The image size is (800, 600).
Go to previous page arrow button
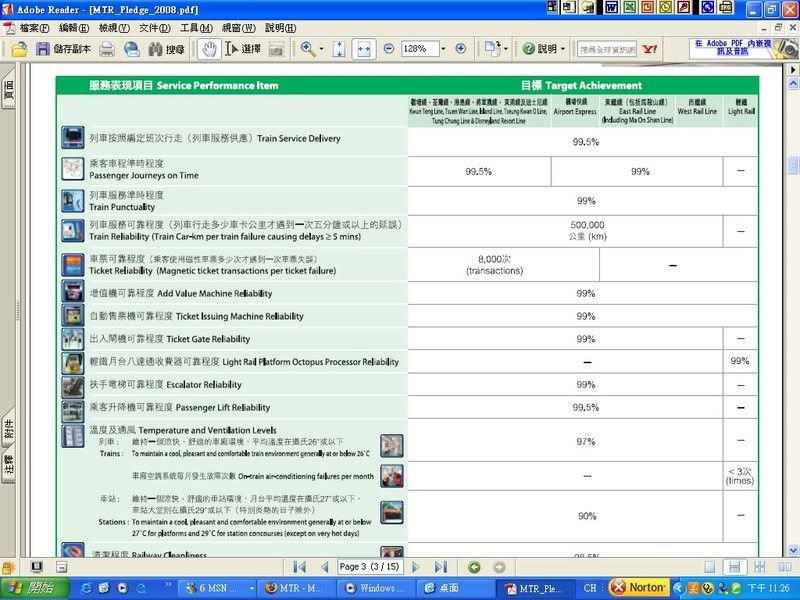(x=324, y=567)
